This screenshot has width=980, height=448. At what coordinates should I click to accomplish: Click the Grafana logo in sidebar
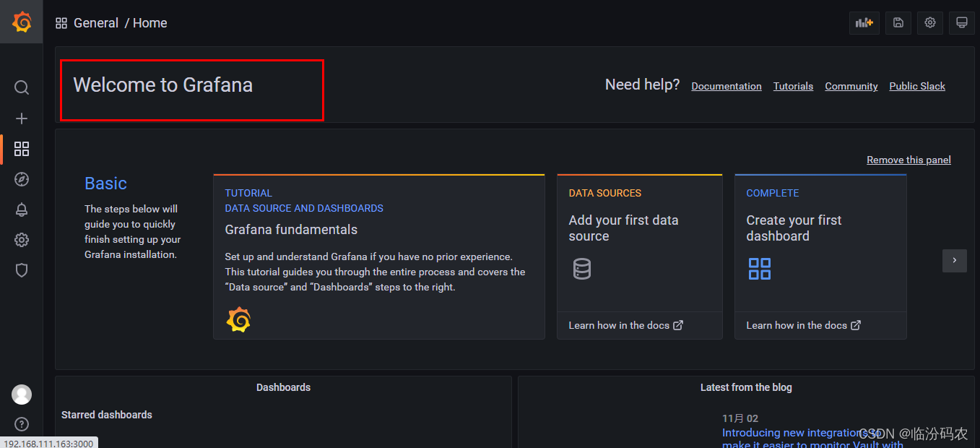tap(22, 22)
